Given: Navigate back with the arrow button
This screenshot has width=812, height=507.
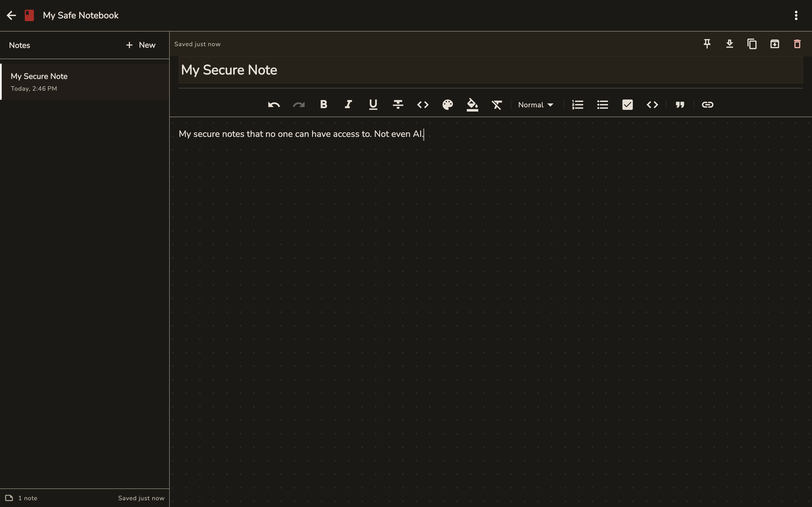Looking at the screenshot, I should pyautogui.click(x=11, y=15).
